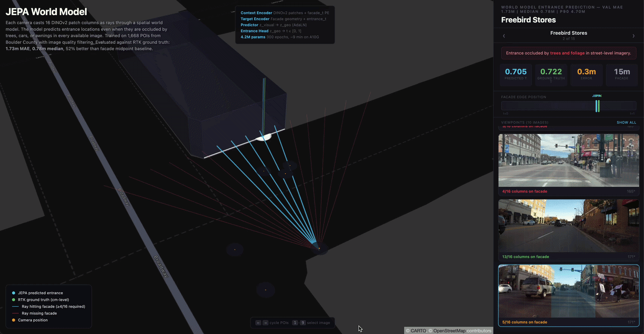Screen dimensions: 644x334
Task: Click the '2 of 15' POI counter
Action: (x=569, y=39)
